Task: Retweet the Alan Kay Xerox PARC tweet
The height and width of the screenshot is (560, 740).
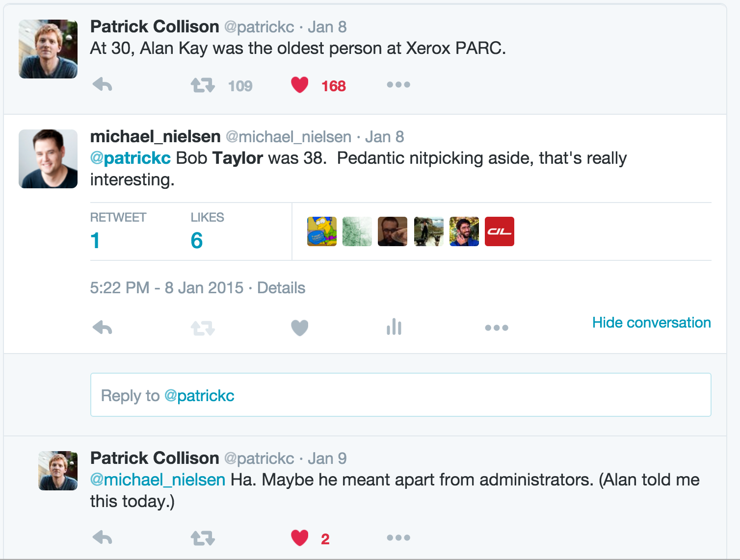Action: (x=203, y=85)
